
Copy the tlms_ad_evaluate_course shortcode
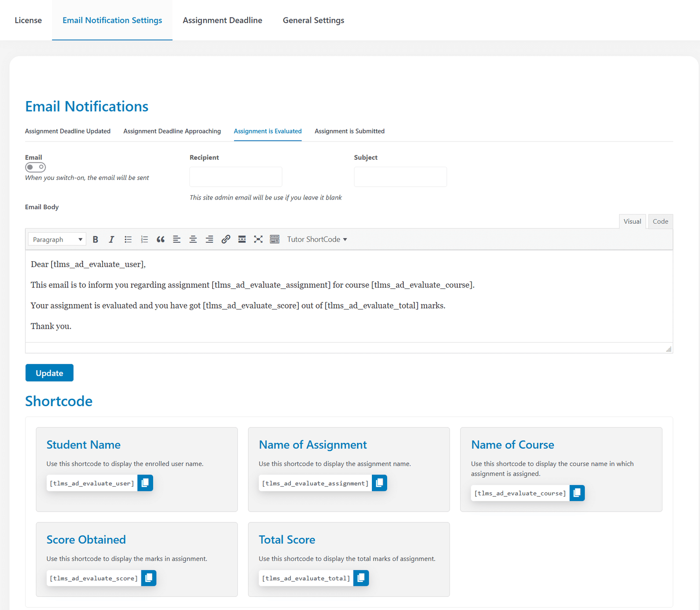pyautogui.click(x=577, y=493)
